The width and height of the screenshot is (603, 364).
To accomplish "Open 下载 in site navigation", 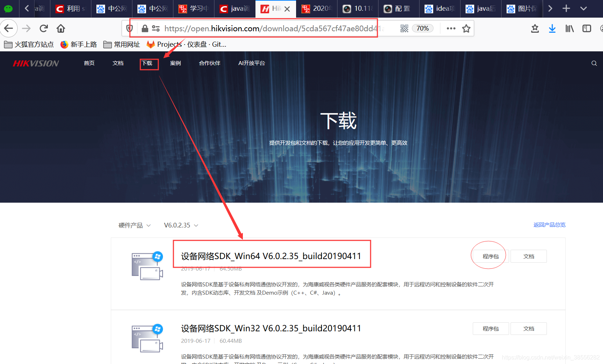I will point(147,63).
